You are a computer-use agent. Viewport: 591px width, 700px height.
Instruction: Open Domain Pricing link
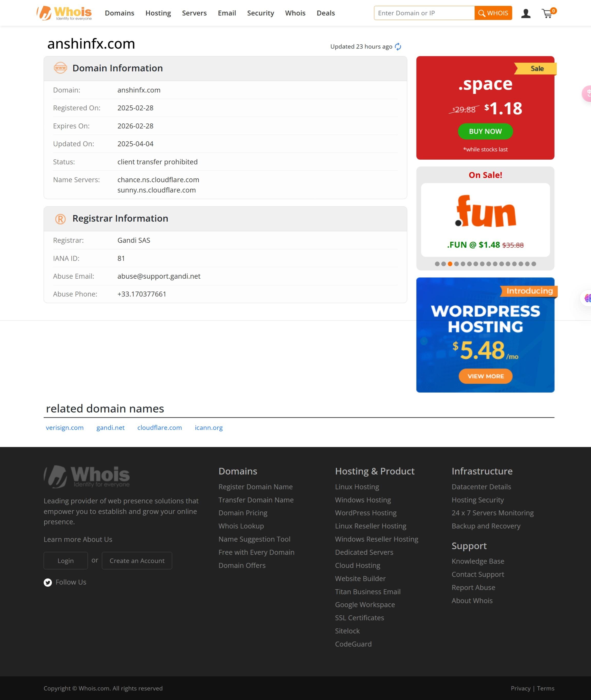(x=243, y=513)
